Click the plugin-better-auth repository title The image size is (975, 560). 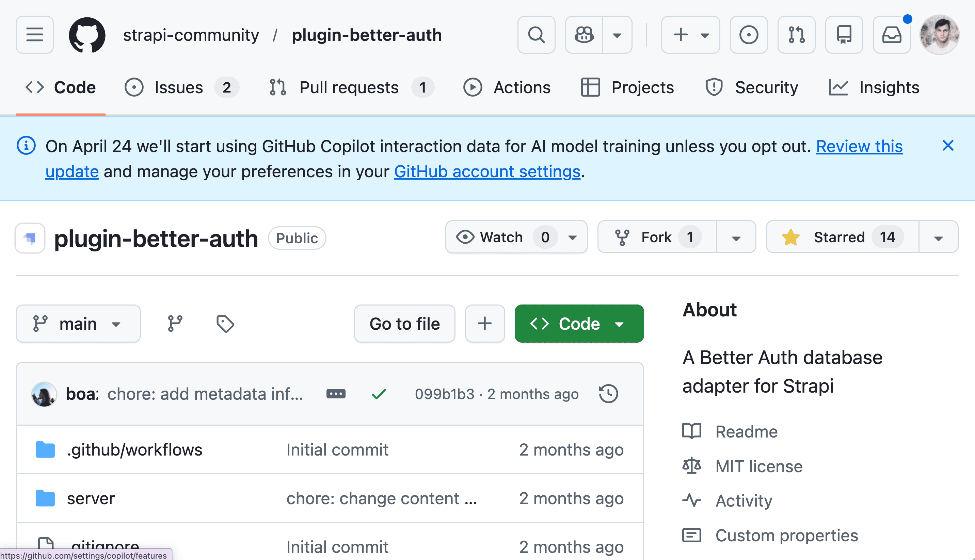[156, 238]
